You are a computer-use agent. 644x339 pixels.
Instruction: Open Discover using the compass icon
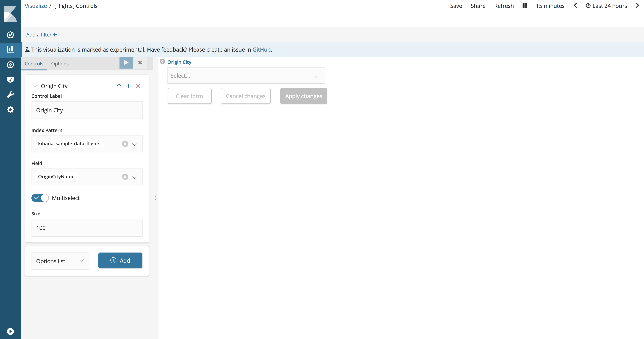click(10, 35)
